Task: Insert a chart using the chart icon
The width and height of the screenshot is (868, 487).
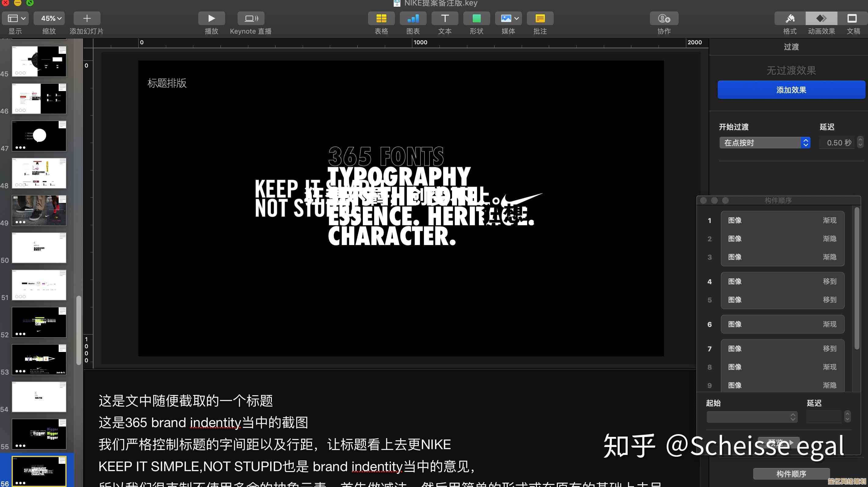Action: [x=413, y=18]
